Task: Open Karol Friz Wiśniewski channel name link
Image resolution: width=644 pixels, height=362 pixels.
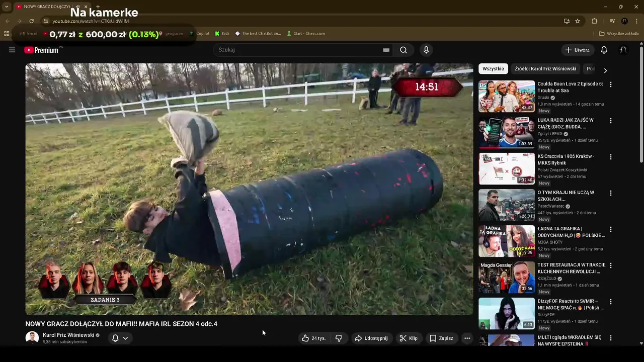Action: [68, 335]
